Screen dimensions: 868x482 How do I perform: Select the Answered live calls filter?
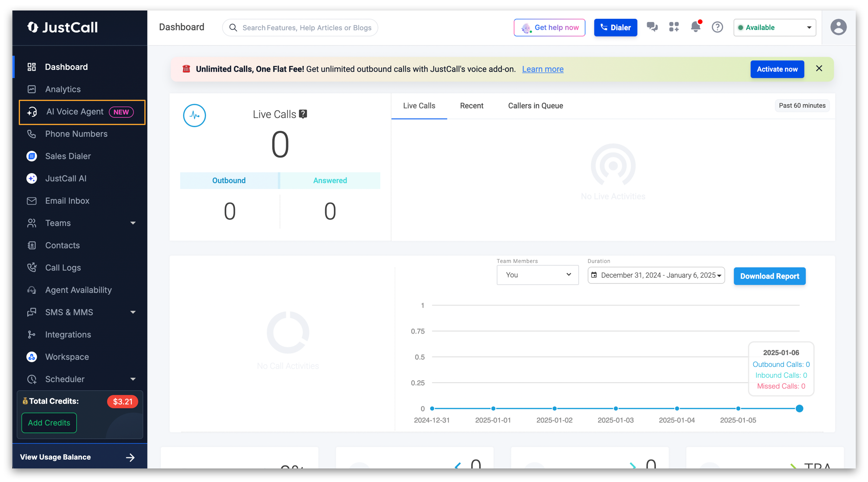click(x=330, y=181)
